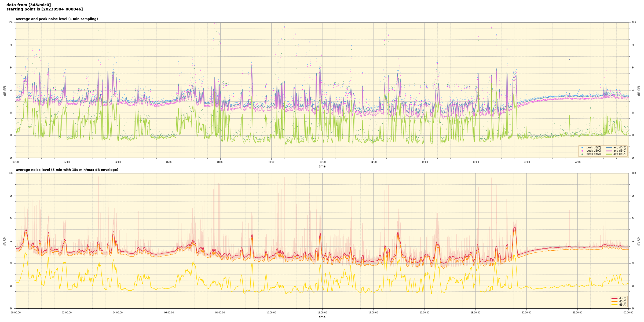This screenshot has width=644, height=322.
Task: Click the avg dB(Z) legend line sample
Action: [609, 148]
